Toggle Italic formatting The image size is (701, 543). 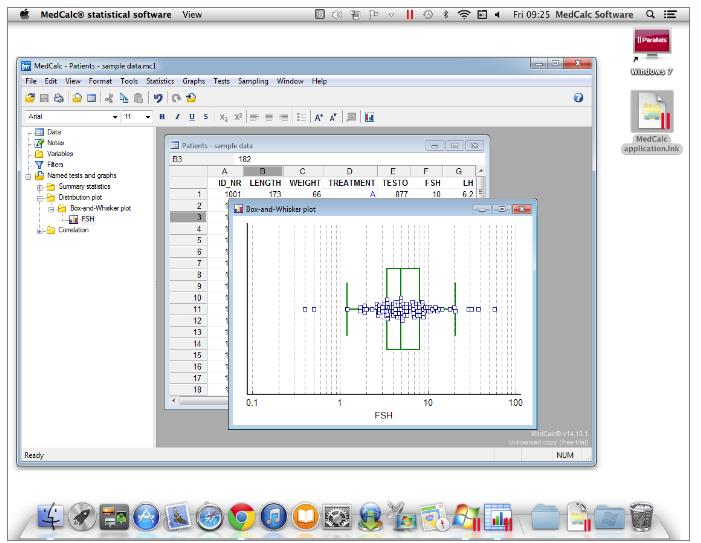[x=177, y=117]
